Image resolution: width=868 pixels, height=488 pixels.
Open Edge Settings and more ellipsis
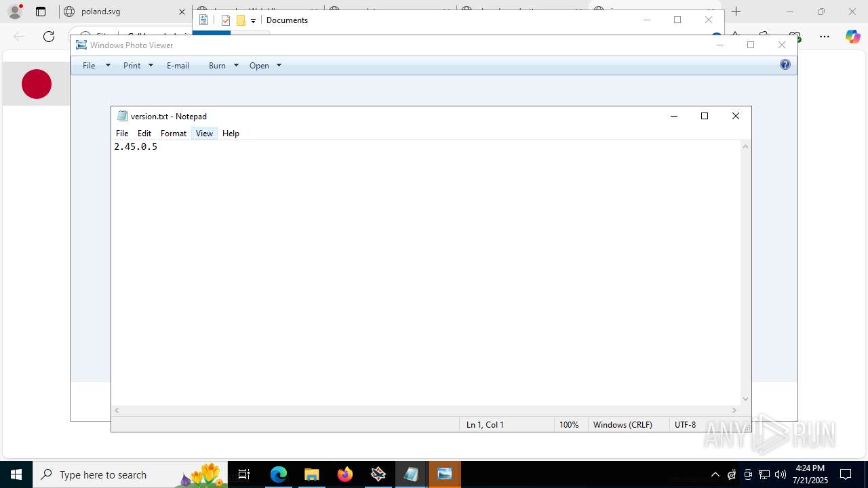825,37
